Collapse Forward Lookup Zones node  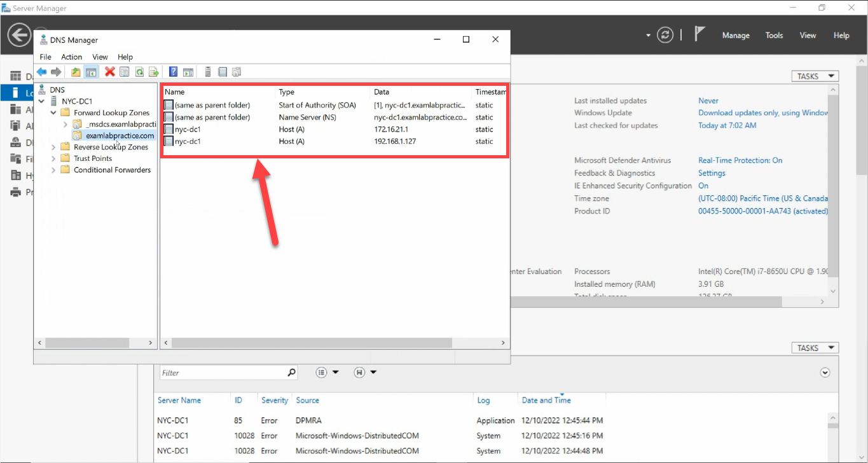coord(54,113)
